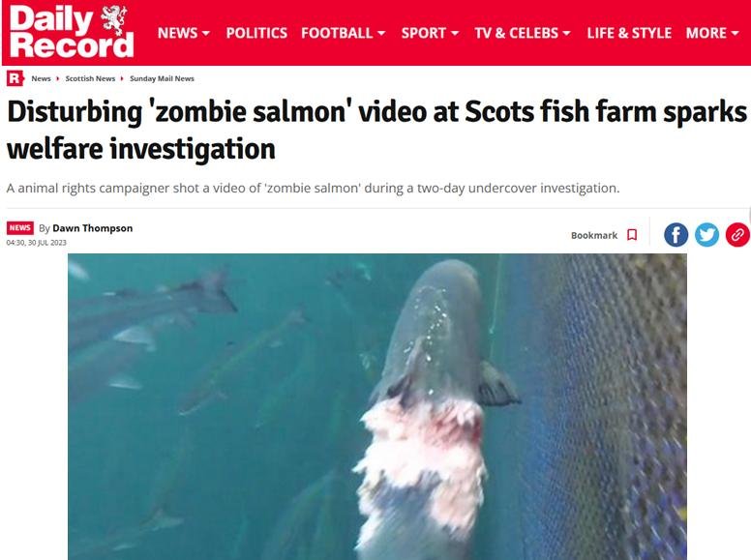Go to the LIFE & STYLE section
The width and height of the screenshot is (751, 560).
(629, 33)
